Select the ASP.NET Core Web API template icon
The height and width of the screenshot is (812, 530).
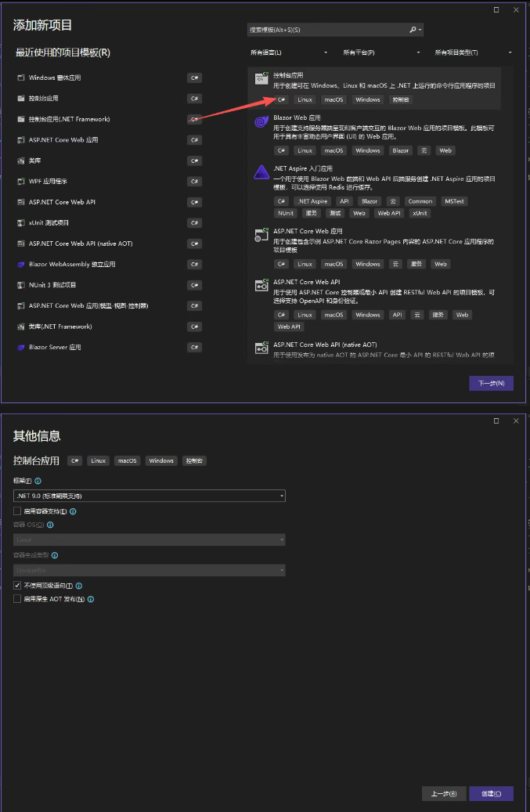pyautogui.click(x=261, y=286)
